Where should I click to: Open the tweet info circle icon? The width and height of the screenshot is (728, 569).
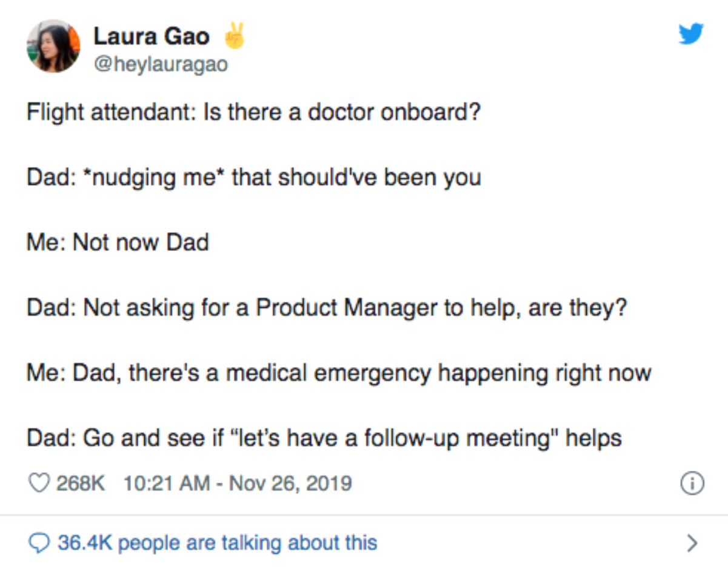pos(693,484)
